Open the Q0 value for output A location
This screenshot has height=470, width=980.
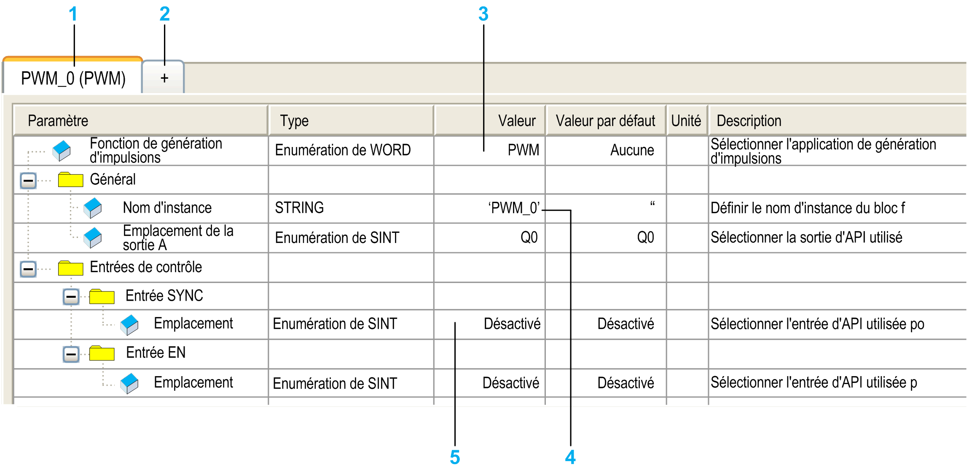[x=489, y=238]
